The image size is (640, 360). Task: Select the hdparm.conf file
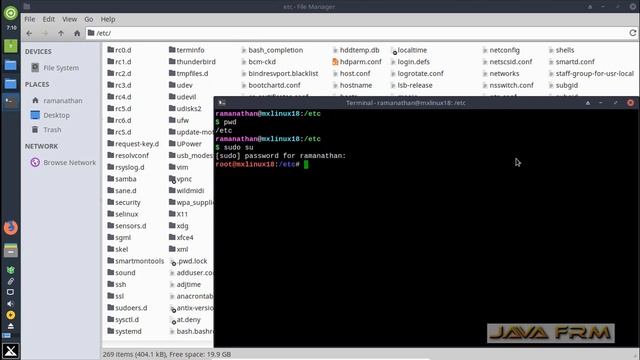click(x=357, y=62)
